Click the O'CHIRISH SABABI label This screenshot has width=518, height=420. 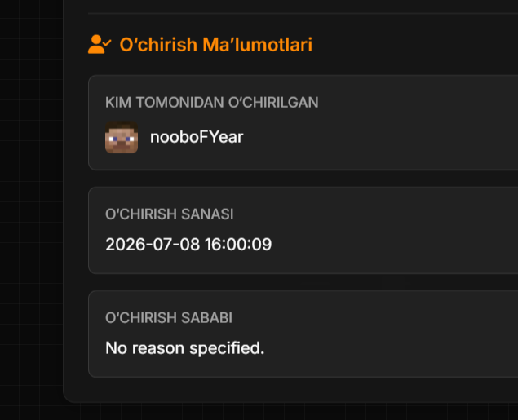pyautogui.click(x=169, y=317)
